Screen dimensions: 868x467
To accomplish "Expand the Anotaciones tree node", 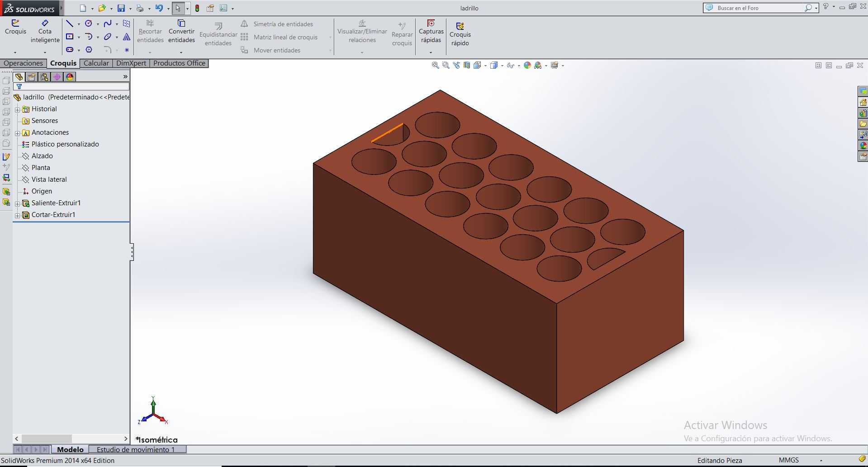I will pyautogui.click(x=17, y=133).
